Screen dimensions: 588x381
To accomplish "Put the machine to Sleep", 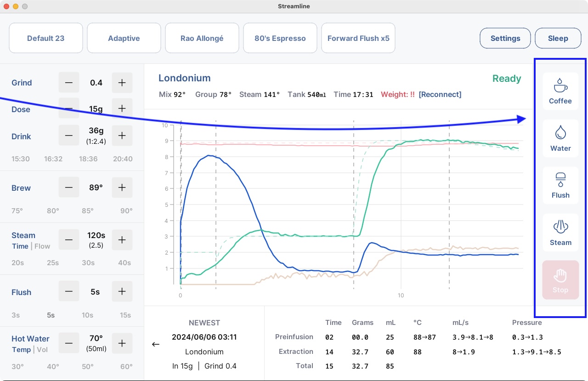I will tap(558, 38).
